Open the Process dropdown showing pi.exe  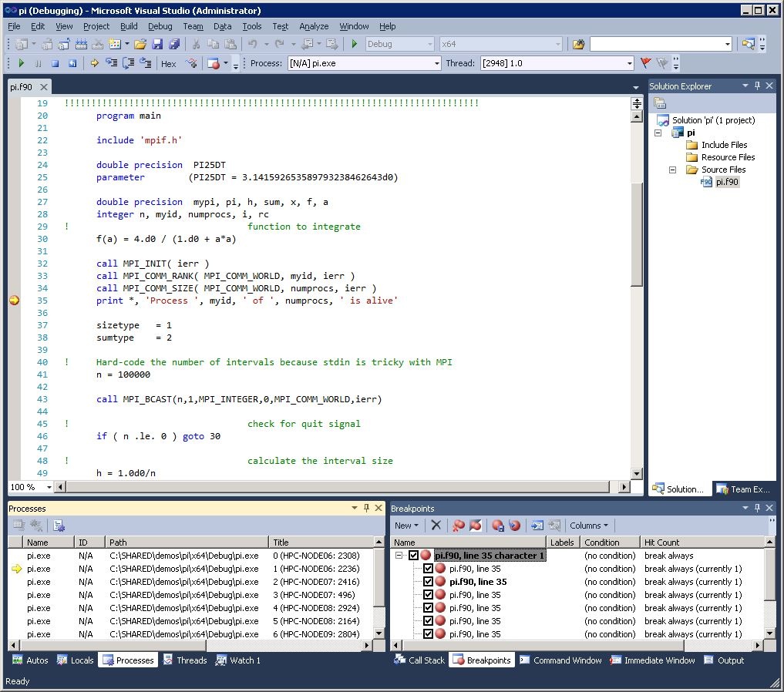pos(435,64)
